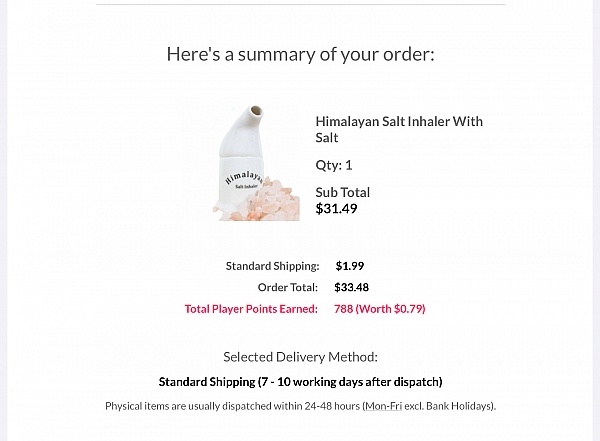The height and width of the screenshot is (441, 600).
Task: Click the horizontal divider line above the summary
Action: pyautogui.click(x=300, y=5)
